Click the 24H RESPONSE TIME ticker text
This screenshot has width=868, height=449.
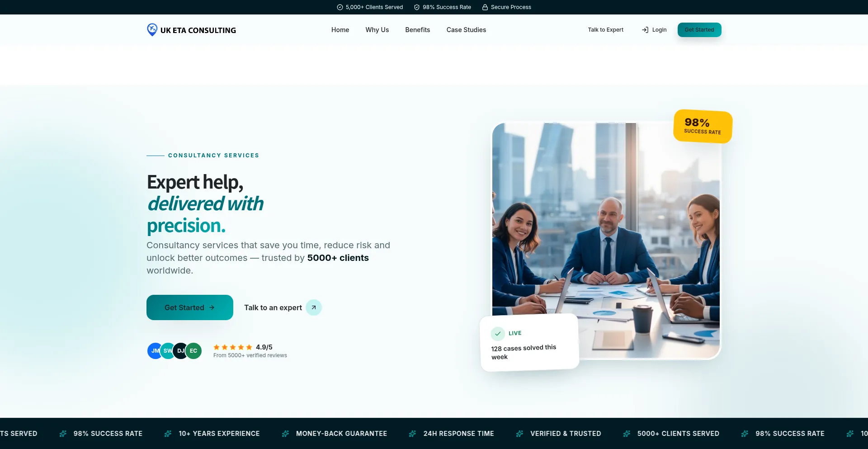458,434
